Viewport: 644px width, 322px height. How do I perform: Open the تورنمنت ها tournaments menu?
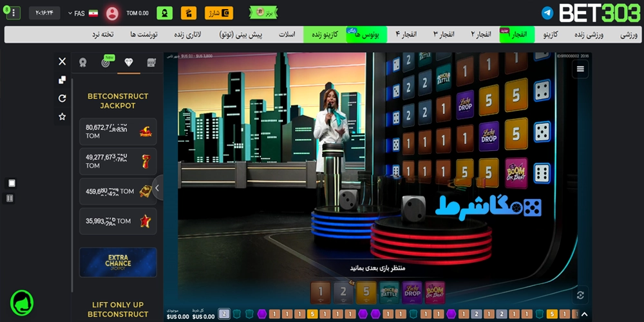[x=144, y=35]
